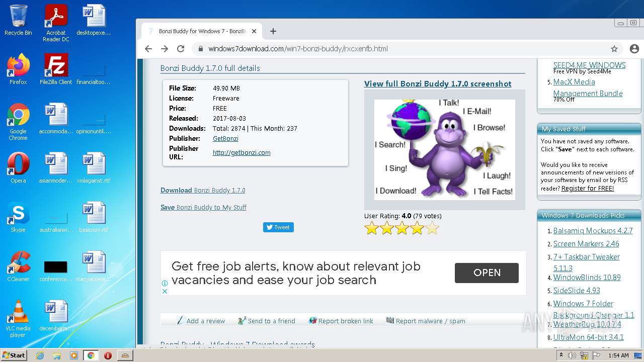This screenshot has height=362, width=644.
Task: Click the ad info icon
Action: 165,284
